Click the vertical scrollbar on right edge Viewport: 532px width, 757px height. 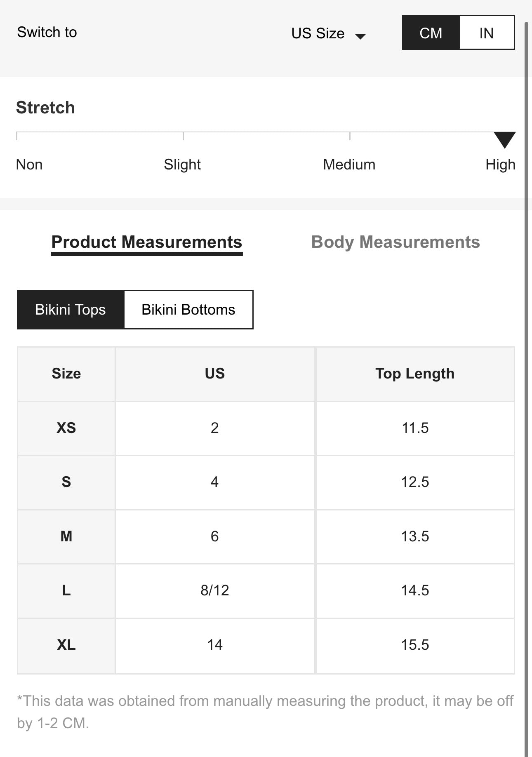(526, 371)
